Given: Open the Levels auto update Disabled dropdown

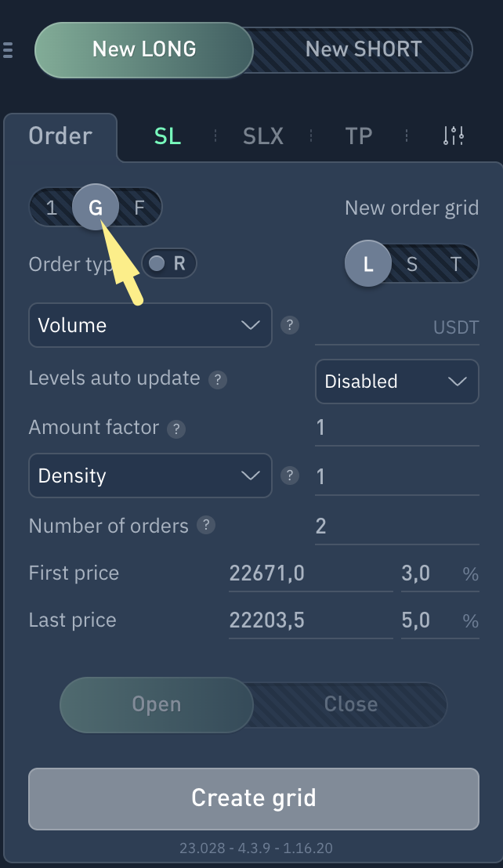Looking at the screenshot, I should click(396, 382).
